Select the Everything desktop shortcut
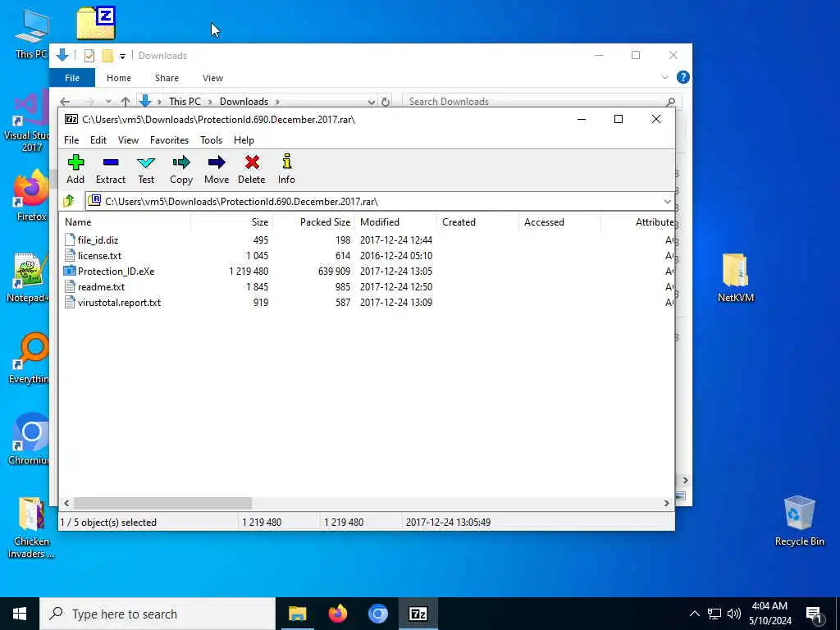The image size is (840, 630). pos(29,358)
